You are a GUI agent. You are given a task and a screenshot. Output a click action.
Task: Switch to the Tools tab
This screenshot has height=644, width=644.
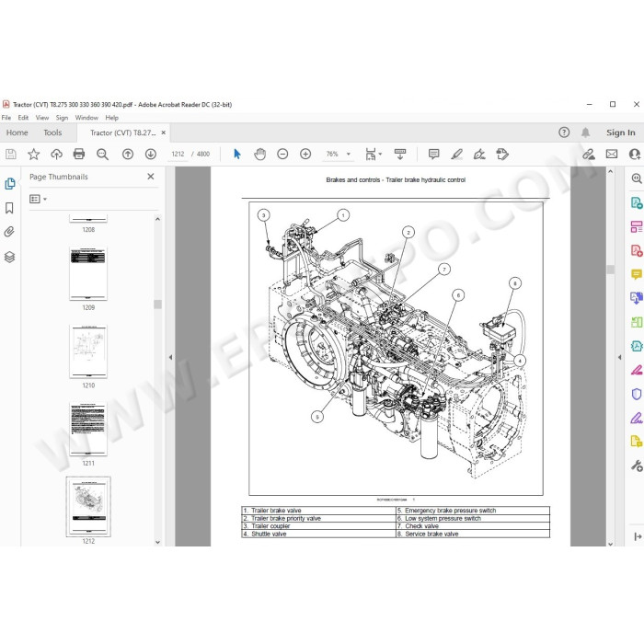[x=52, y=132]
